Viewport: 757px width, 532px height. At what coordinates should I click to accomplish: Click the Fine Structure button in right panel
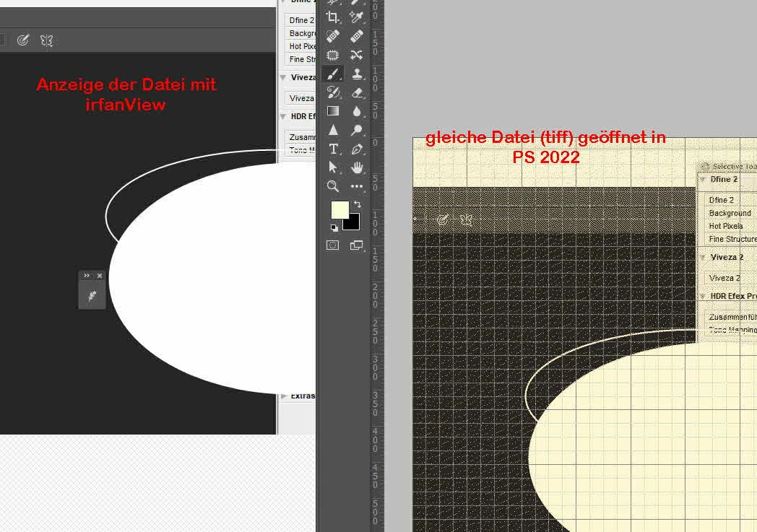point(730,239)
